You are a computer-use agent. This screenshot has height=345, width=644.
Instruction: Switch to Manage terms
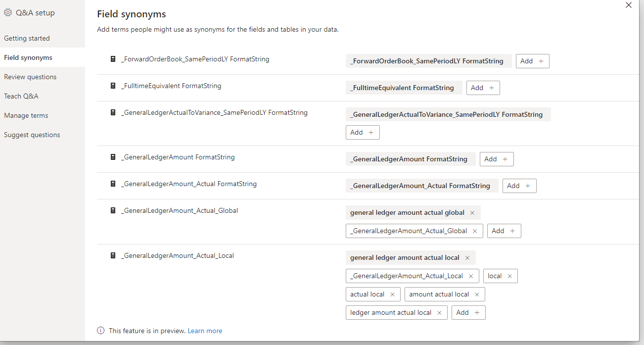(43, 115)
